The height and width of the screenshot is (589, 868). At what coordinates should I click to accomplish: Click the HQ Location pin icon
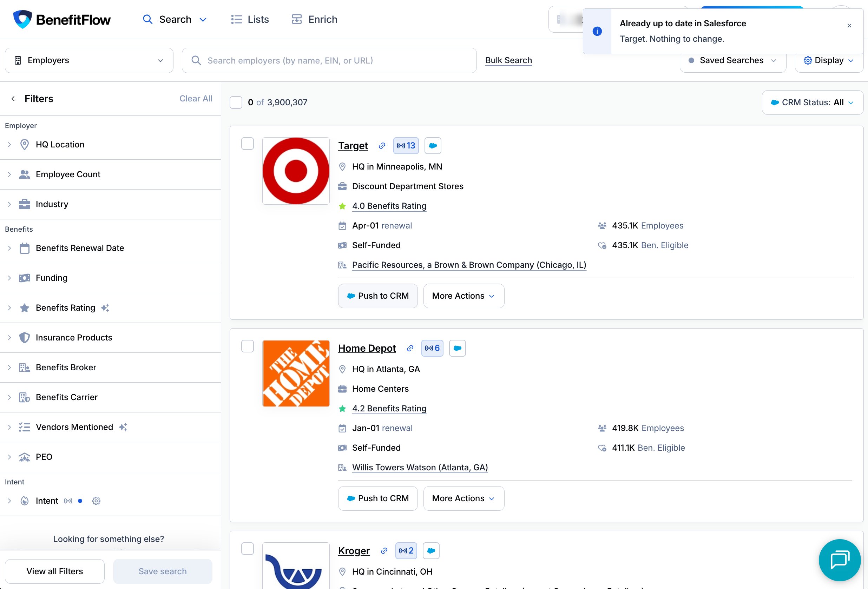pyautogui.click(x=25, y=145)
